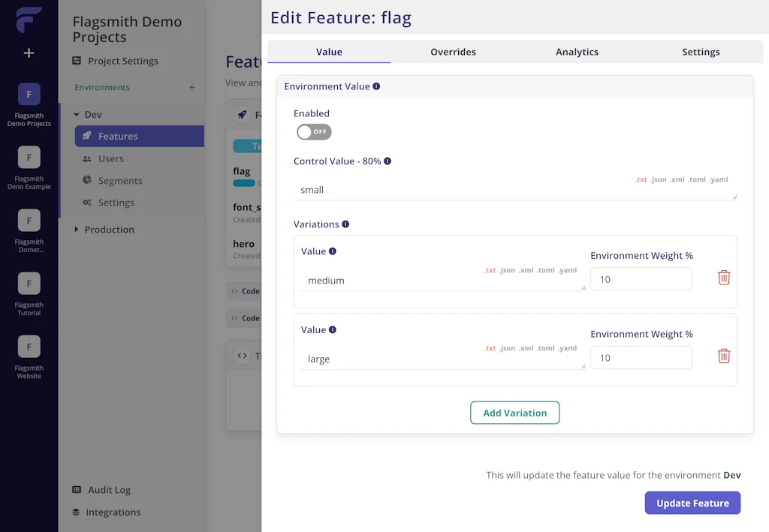Click info icon next to Environment Value
This screenshot has height=532, width=769.
376,86
